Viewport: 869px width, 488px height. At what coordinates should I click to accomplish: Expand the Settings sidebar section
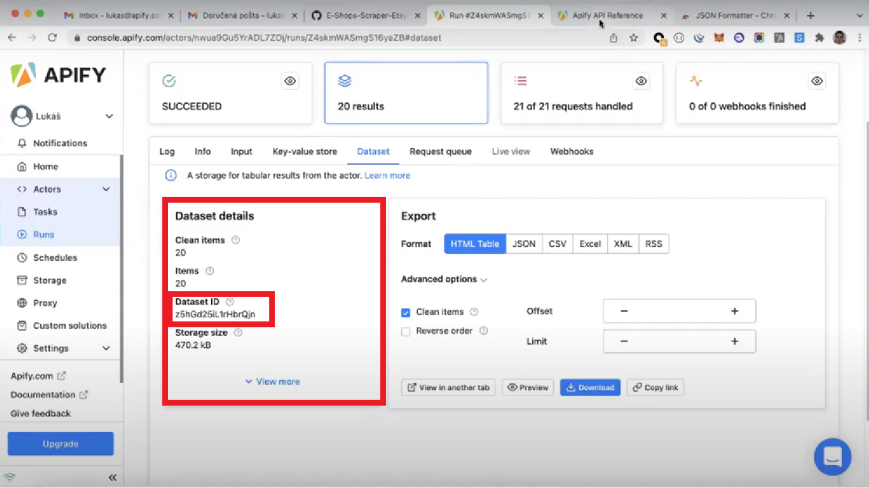[106, 348]
